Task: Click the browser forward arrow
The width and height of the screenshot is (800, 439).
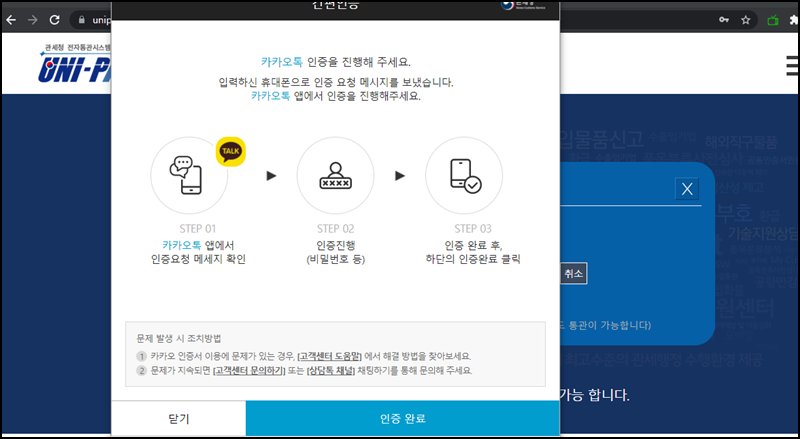Action: 33,20
